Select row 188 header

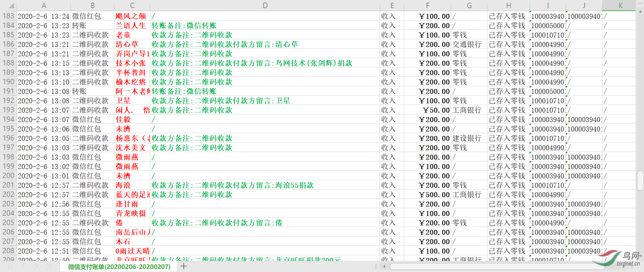[8, 63]
